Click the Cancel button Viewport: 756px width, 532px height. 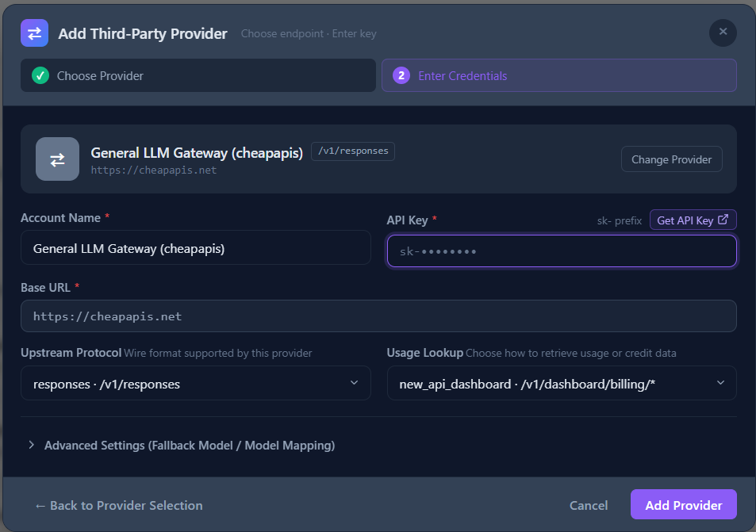(588, 506)
